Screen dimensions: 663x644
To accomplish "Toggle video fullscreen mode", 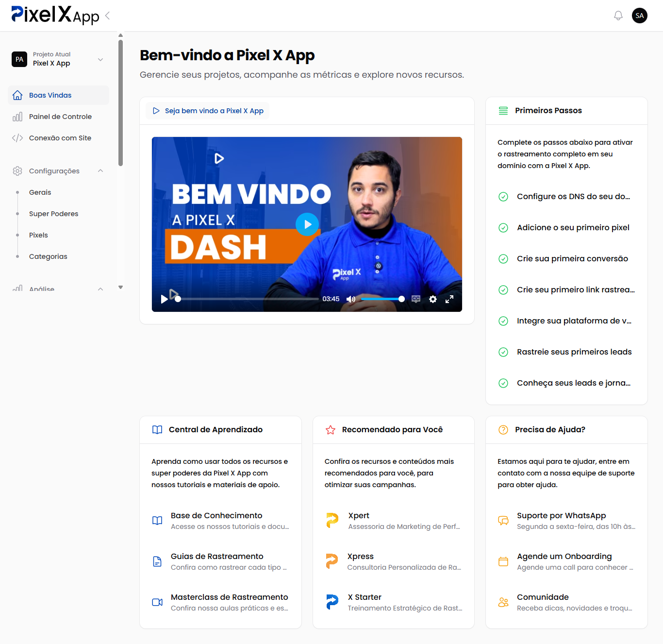I will tap(449, 299).
